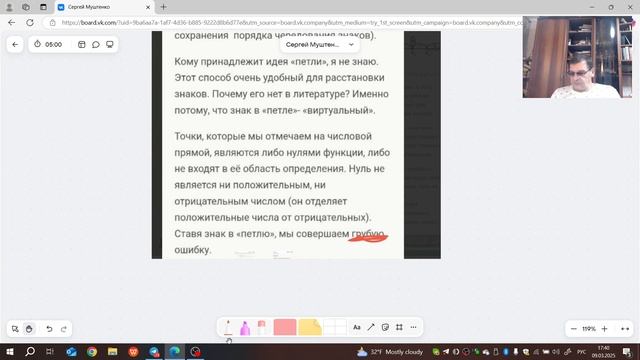The image size is (640, 360).
Task: Open the browser profile icon
Action: coord(9,7)
